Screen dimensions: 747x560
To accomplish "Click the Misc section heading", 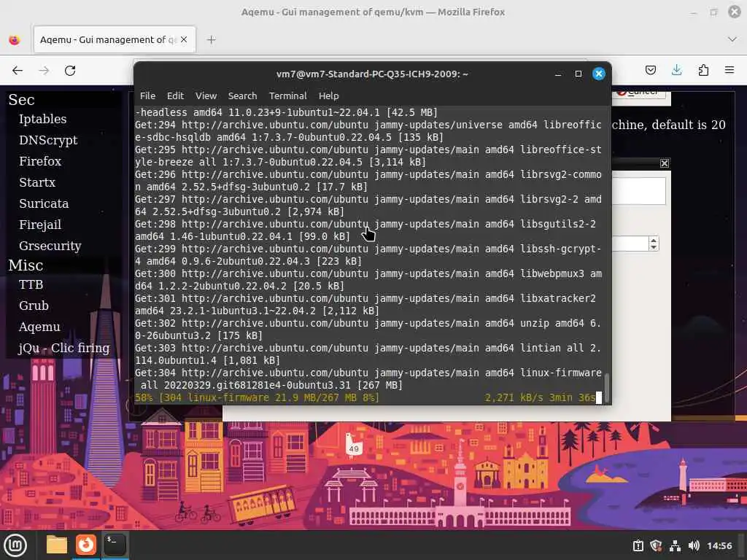I will click(x=26, y=265).
